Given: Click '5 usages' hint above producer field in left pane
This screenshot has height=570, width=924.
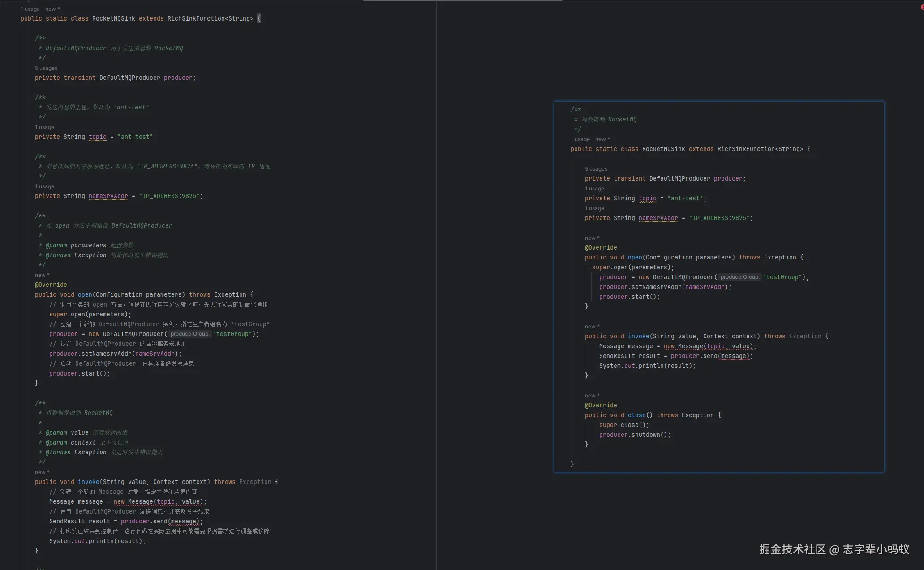Looking at the screenshot, I should [x=46, y=68].
